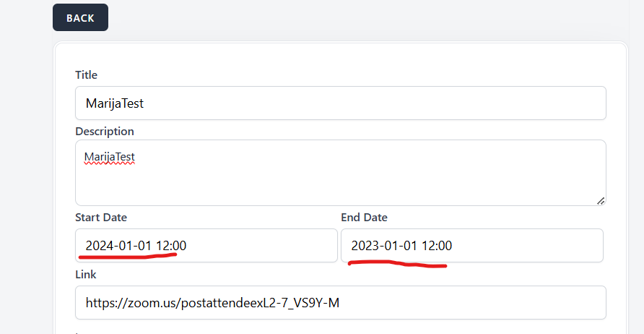Click the 12:00 time in Start Date
The width and height of the screenshot is (644, 334).
point(170,246)
